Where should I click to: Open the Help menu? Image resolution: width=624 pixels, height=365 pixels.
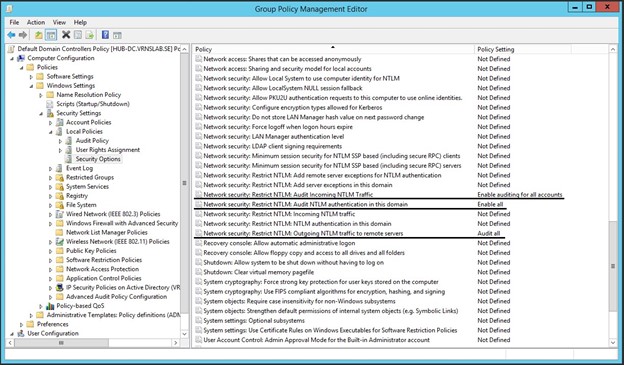(80, 22)
